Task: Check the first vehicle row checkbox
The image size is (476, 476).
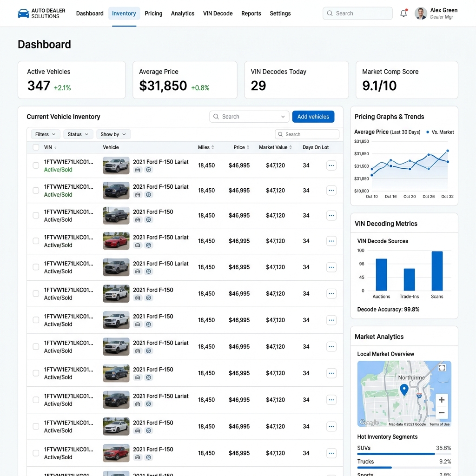Action: coord(36,165)
